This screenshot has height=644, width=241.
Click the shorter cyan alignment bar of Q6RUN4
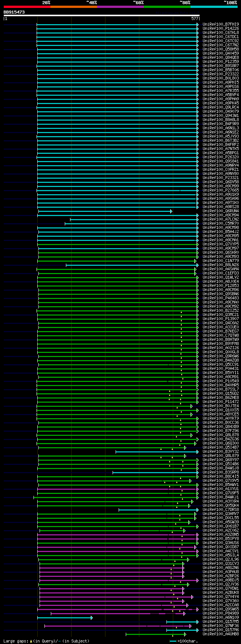(x=105, y=211)
